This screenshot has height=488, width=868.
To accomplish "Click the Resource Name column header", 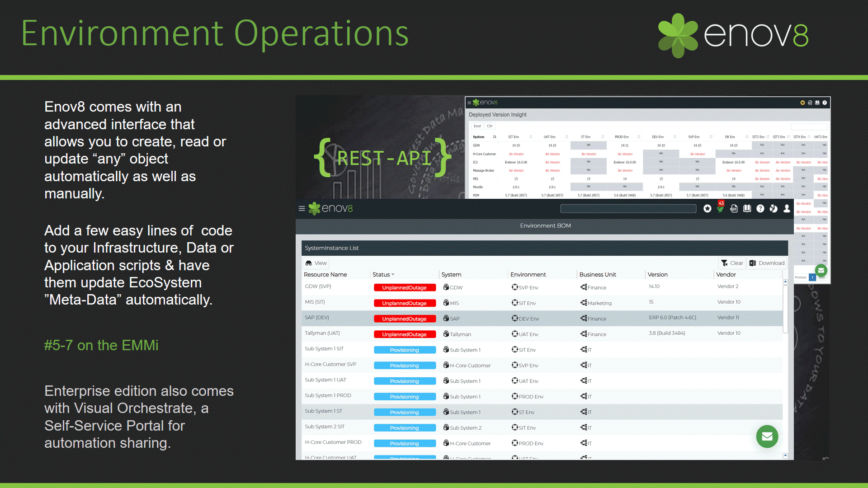I will pos(325,275).
